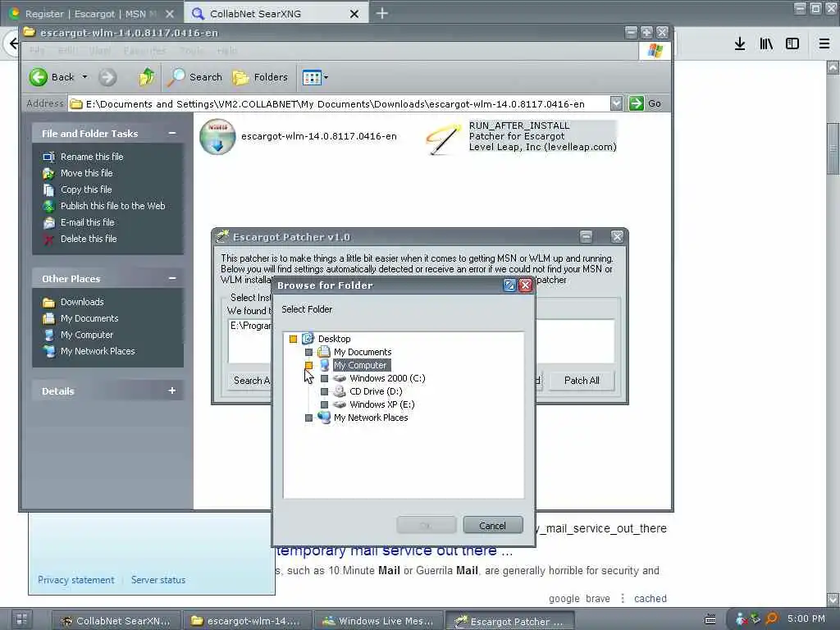Screen dimensions: 840x630
Task: Open the start menu button on taskbar
Action: tap(21, 620)
